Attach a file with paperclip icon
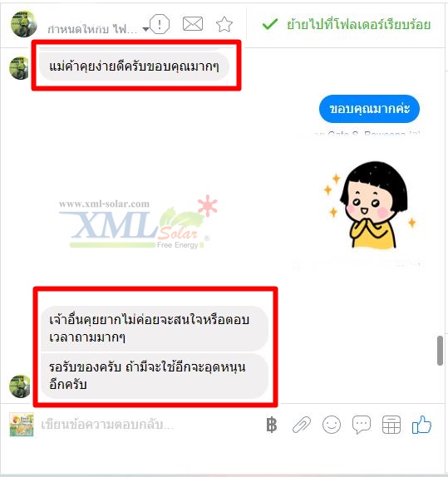Screen dimensions: 448x477 click(x=302, y=425)
